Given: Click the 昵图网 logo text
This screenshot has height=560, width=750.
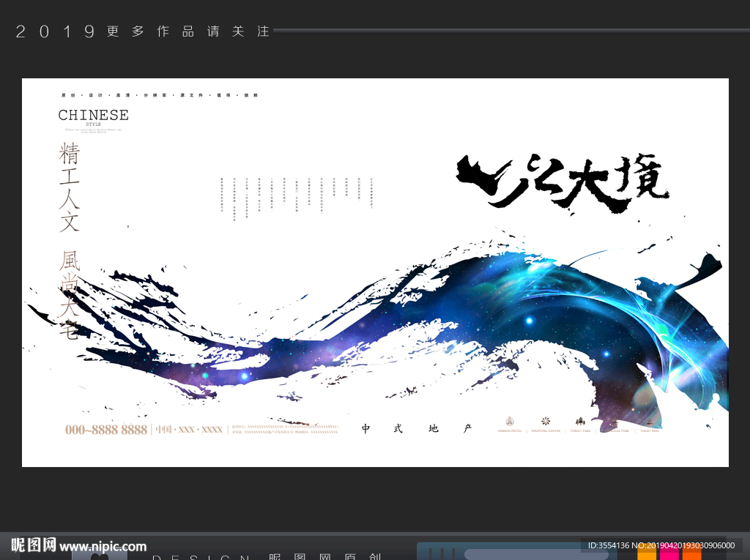Looking at the screenshot, I should click(x=34, y=545).
